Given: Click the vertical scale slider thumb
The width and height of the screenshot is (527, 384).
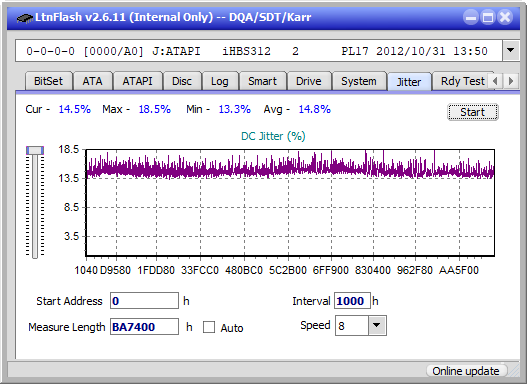Looking at the screenshot, I should click(x=35, y=150).
